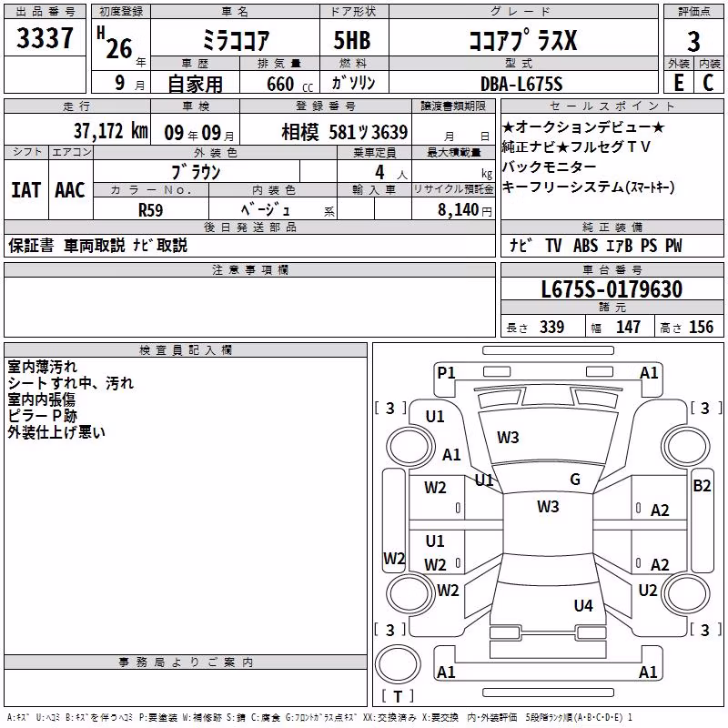Click the overall score 3
The image size is (728, 728).
point(693,42)
